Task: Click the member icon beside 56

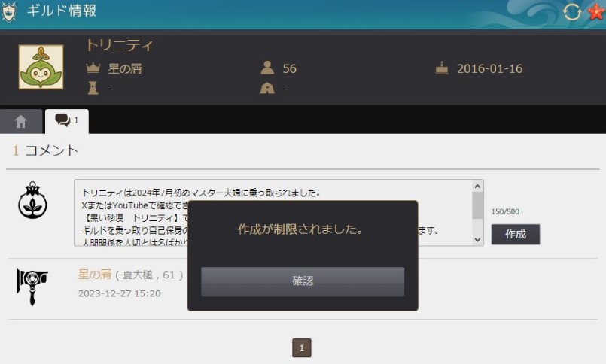Action: [x=266, y=69]
